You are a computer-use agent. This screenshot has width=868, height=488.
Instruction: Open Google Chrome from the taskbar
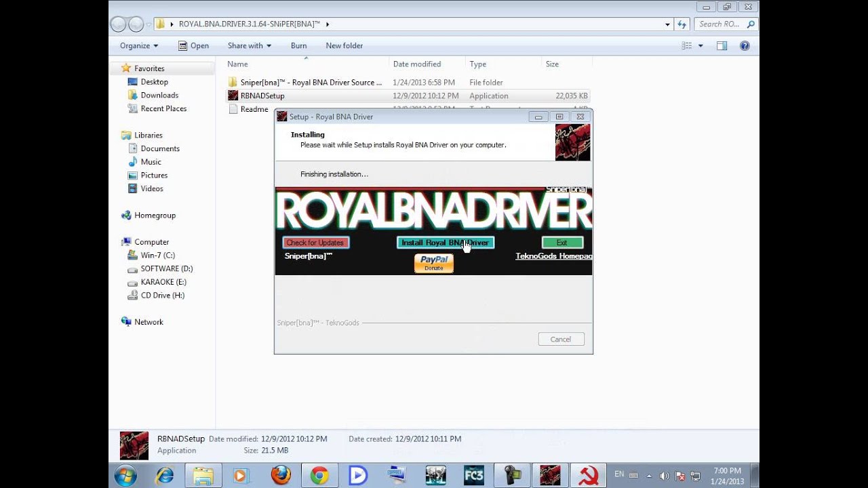tap(319, 476)
